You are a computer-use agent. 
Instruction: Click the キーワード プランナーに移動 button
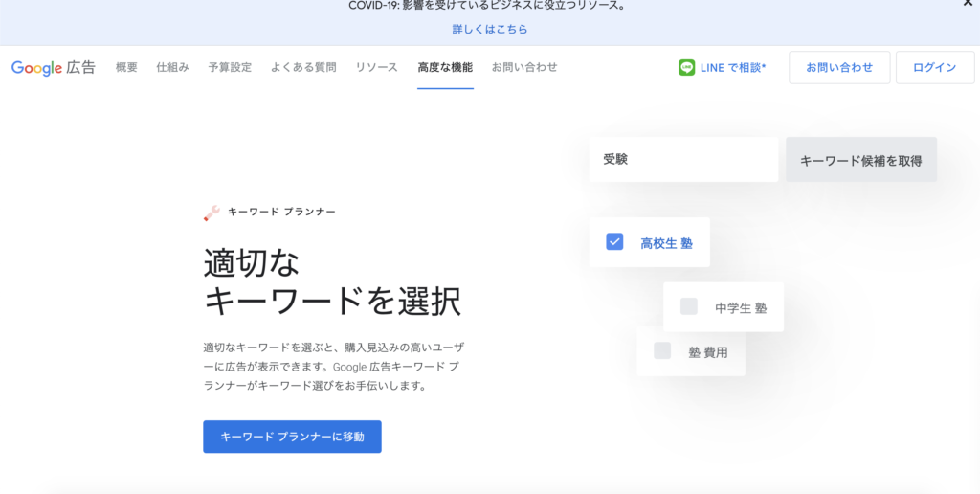coord(292,437)
